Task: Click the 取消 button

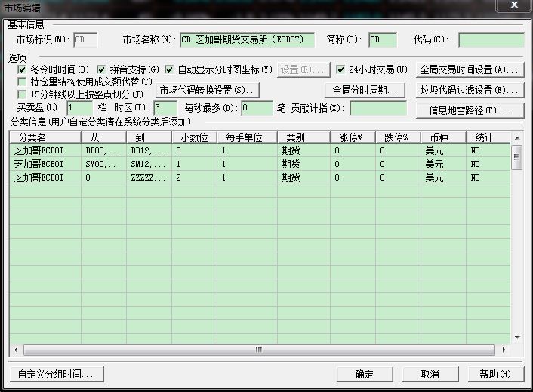Action: tap(430, 374)
